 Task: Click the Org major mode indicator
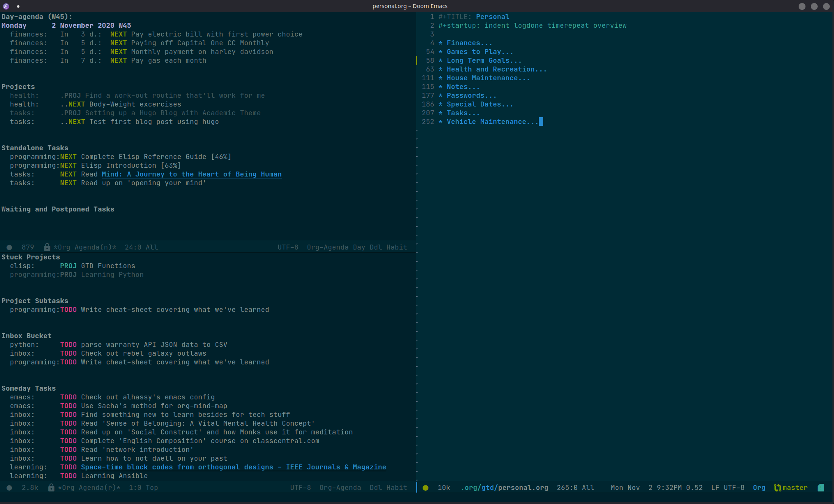coord(759,488)
